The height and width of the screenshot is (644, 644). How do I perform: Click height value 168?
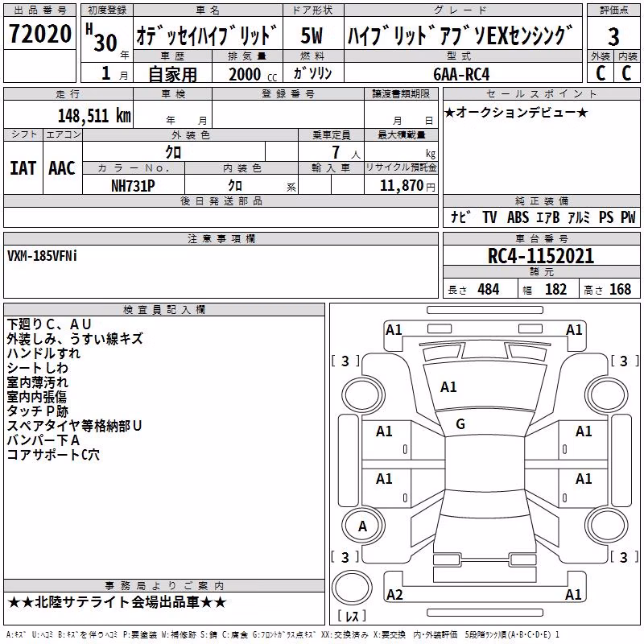[x=620, y=290]
